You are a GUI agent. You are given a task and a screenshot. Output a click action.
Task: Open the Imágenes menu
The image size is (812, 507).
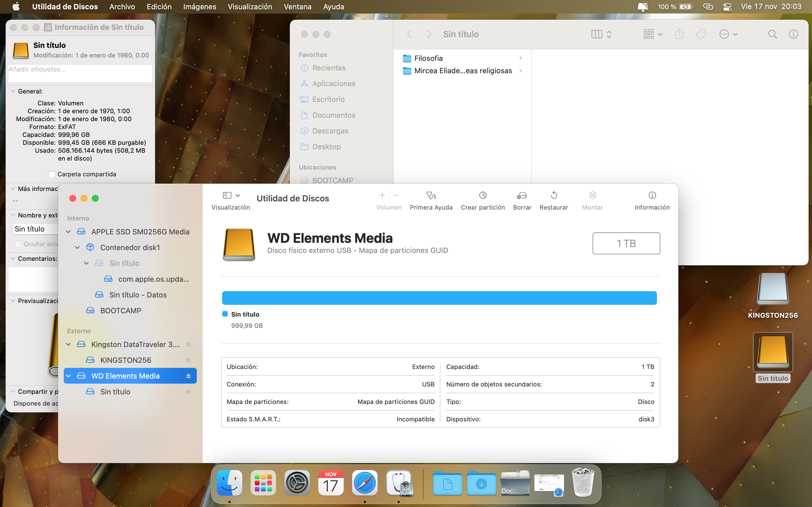(199, 7)
